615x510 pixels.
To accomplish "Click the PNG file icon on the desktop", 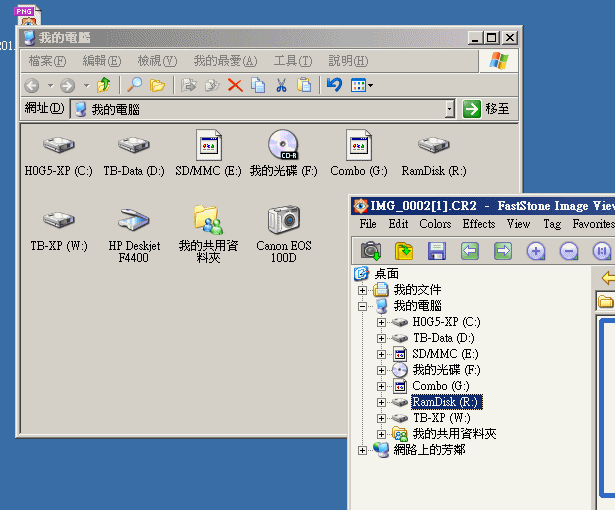I will click(x=27, y=16).
